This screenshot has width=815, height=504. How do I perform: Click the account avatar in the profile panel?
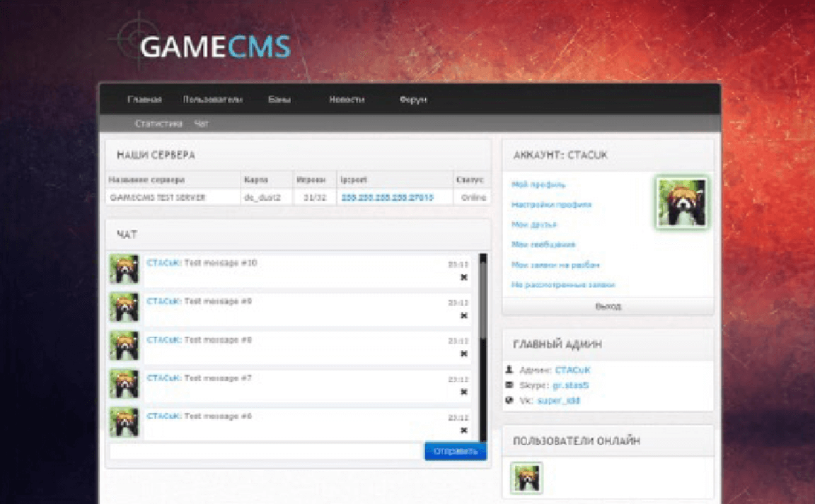pos(682,203)
